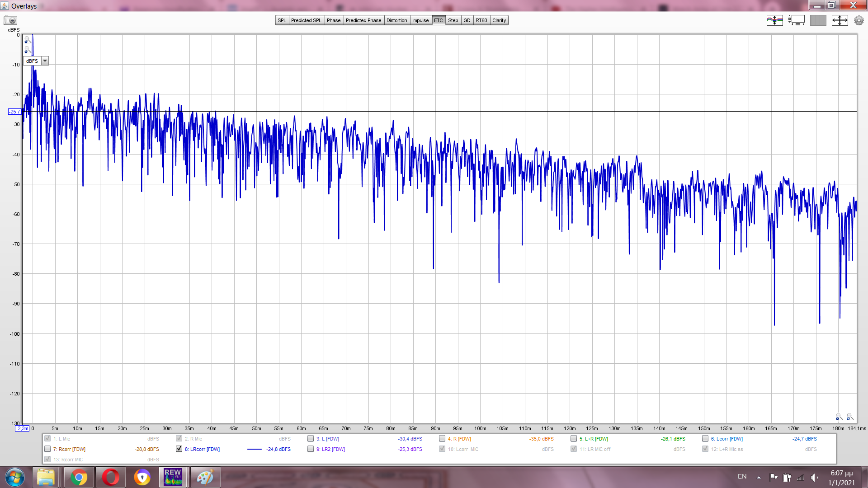The height and width of the screenshot is (488, 868).
Task: Enable the L+R [FDW] trace checkbox
Action: (574, 439)
